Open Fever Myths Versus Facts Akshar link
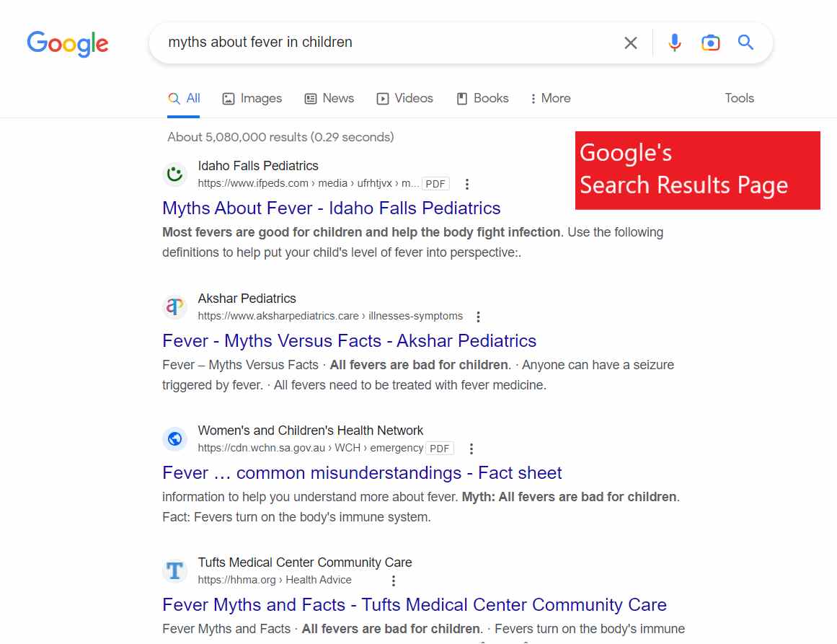 pyautogui.click(x=348, y=340)
